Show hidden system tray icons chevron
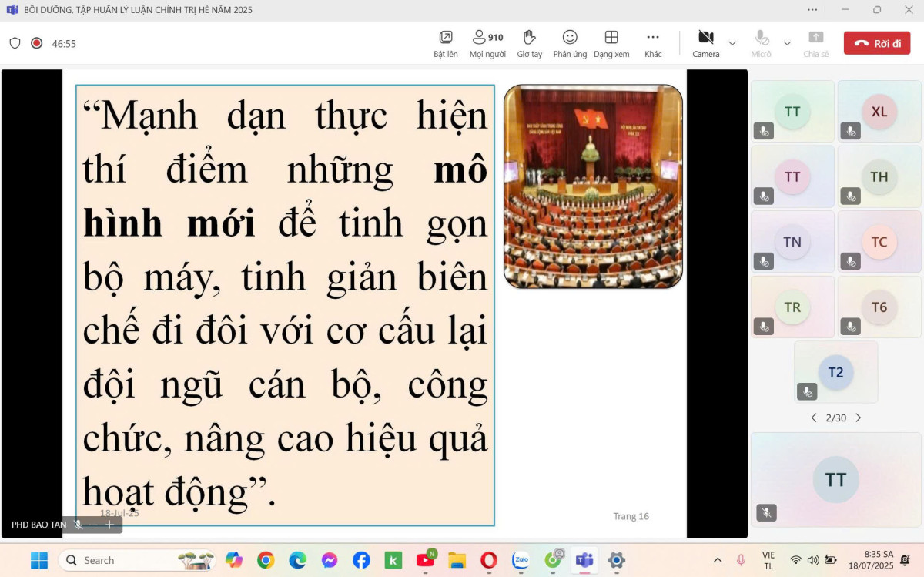 coord(718,560)
